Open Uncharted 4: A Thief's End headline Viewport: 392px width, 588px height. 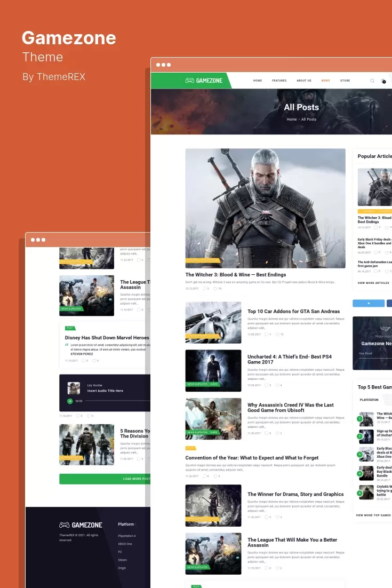tap(289, 359)
